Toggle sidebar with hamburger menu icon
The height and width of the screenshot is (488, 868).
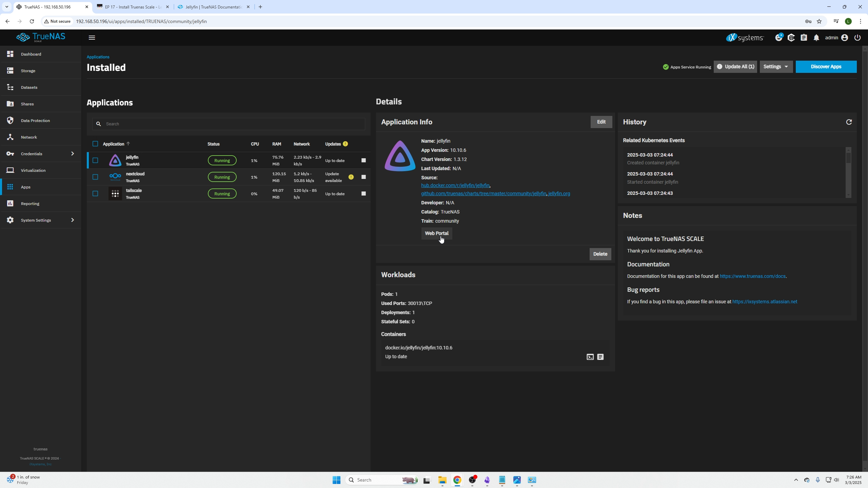92,38
